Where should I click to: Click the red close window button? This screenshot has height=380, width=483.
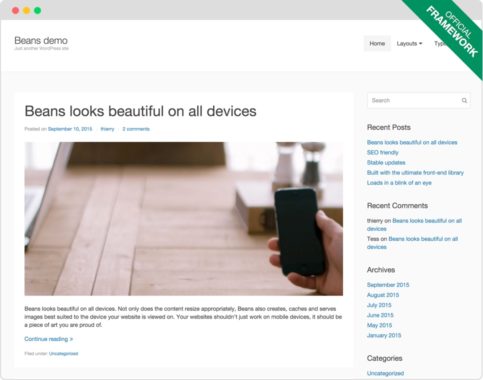click(15, 10)
